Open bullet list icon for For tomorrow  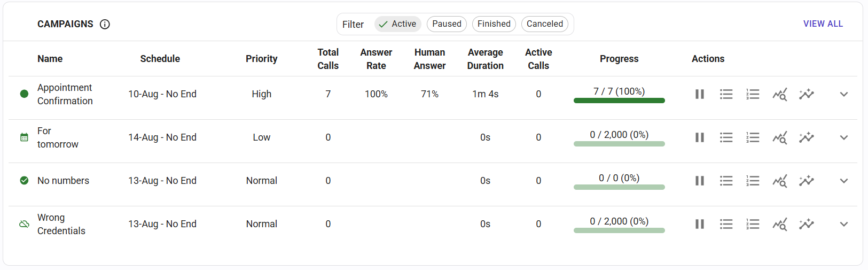pyautogui.click(x=726, y=137)
